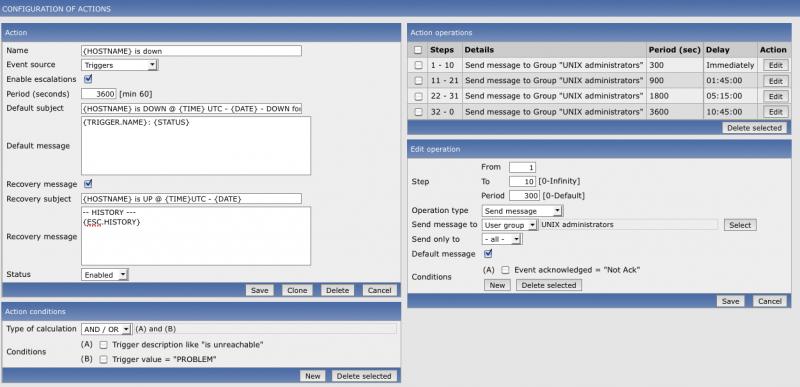Tick the 'Trigger value = PROBLEM' condition checkbox

(x=104, y=359)
